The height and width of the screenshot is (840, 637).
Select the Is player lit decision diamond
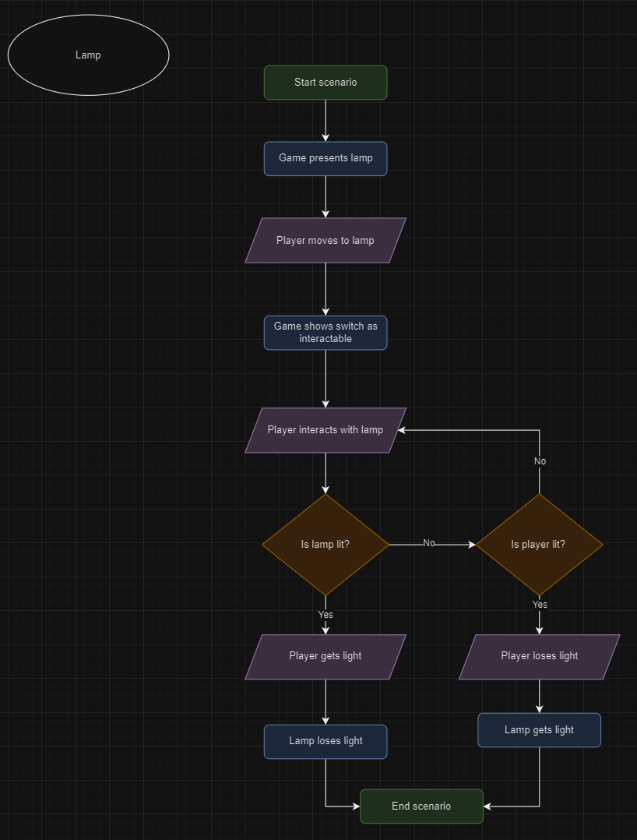(539, 544)
